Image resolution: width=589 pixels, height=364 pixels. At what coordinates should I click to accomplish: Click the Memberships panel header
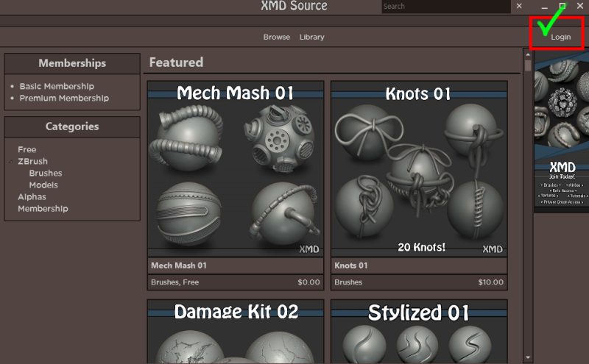coord(72,63)
